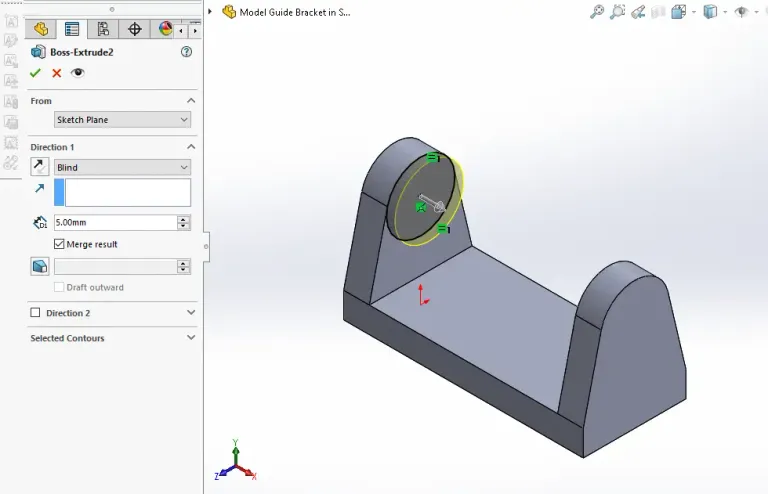Screen dimensions: 768x494
Task: Open the Sketch Plane start condition dropdown
Action: [122, 120]
